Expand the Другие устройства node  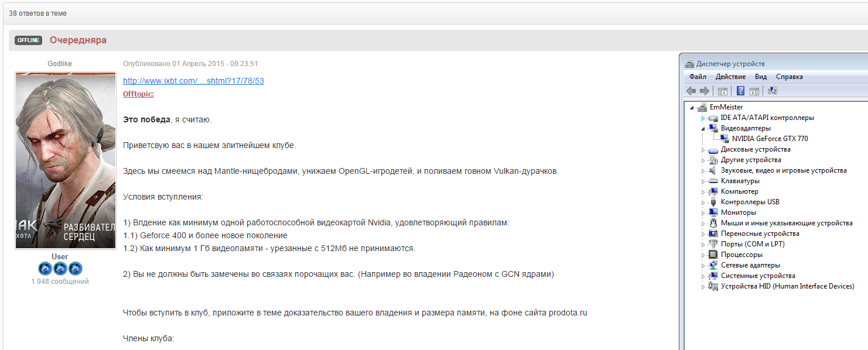click(x=702, y=159)
